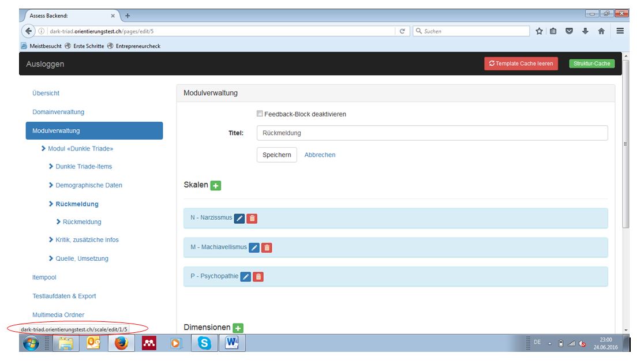Open the Firefox hamburger menu
644x364 pixels.
click(620, 31)
